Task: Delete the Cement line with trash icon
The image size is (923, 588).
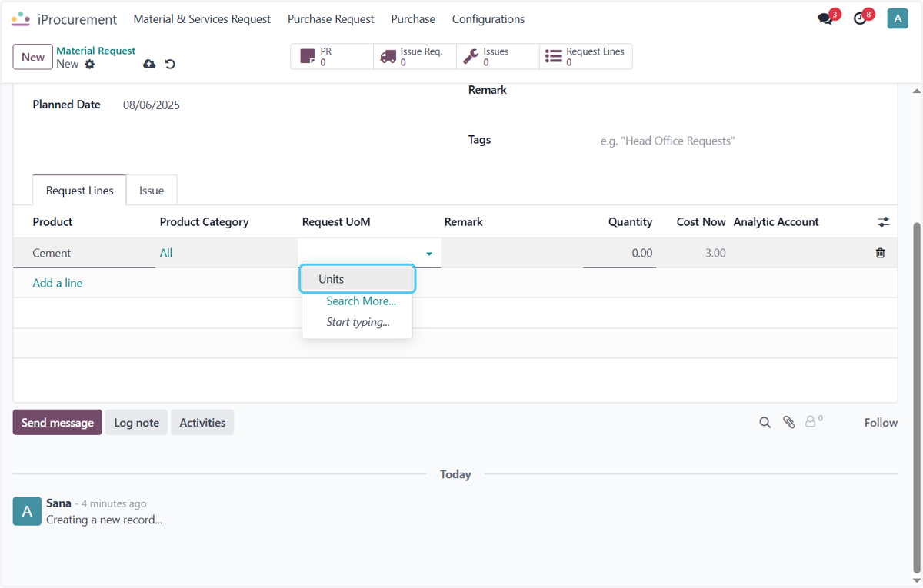Action: pos(881,253)
